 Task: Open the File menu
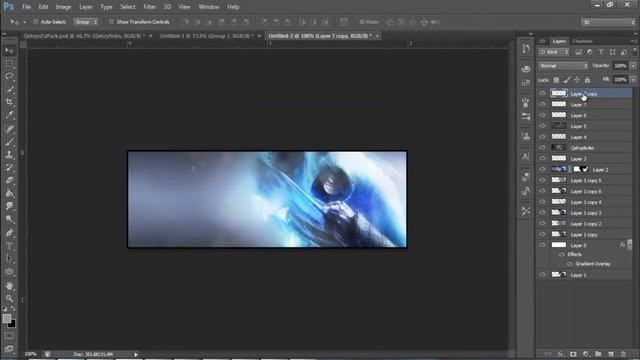[x=27, y=7]
